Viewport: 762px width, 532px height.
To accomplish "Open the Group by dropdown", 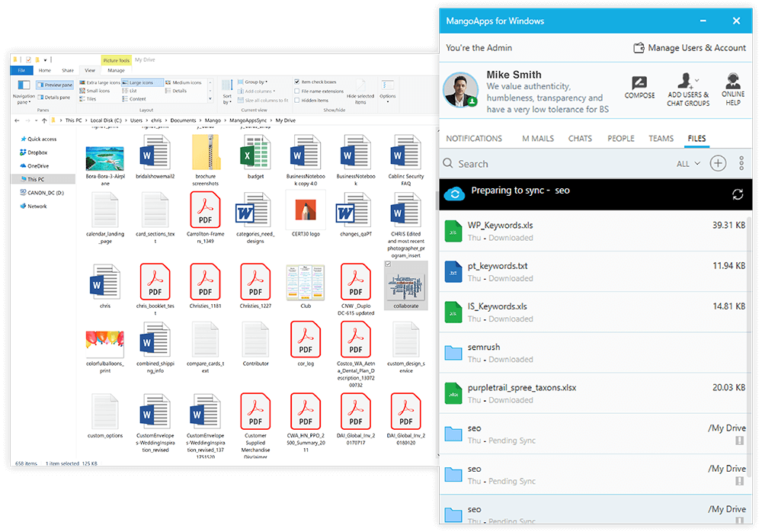I will tap(253, 82).
